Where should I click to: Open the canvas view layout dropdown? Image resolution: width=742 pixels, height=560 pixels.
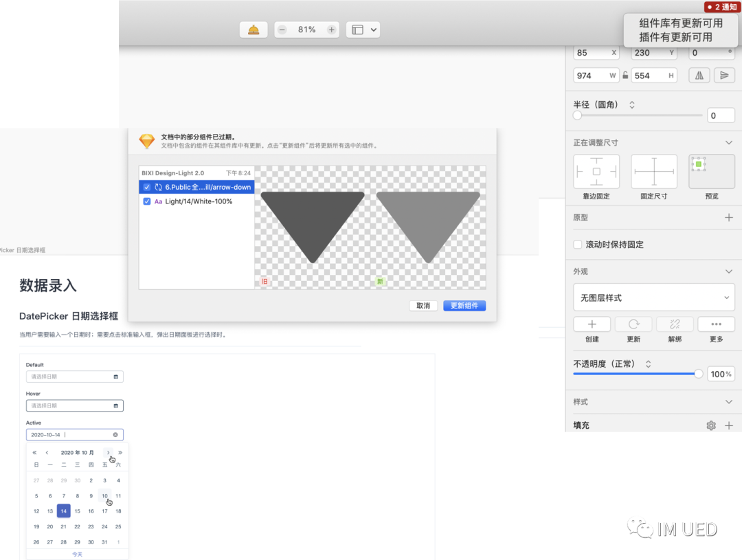point(363,30)
